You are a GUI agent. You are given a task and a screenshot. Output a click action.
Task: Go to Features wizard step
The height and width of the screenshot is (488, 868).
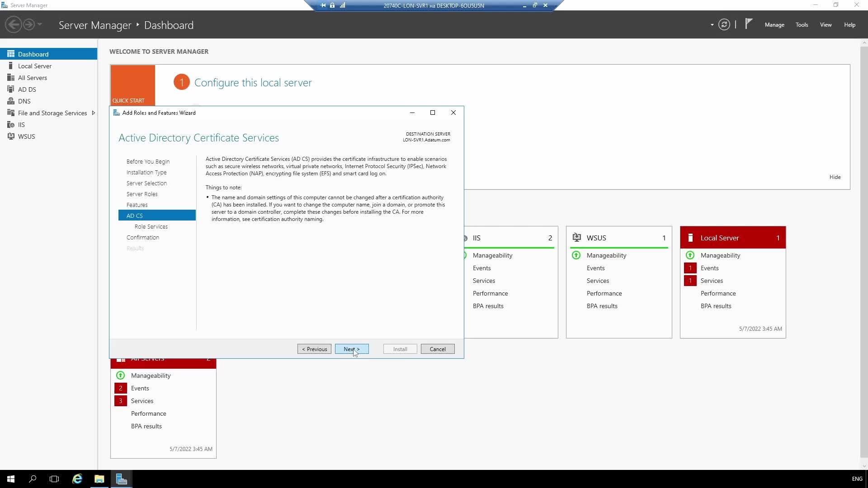137,205
